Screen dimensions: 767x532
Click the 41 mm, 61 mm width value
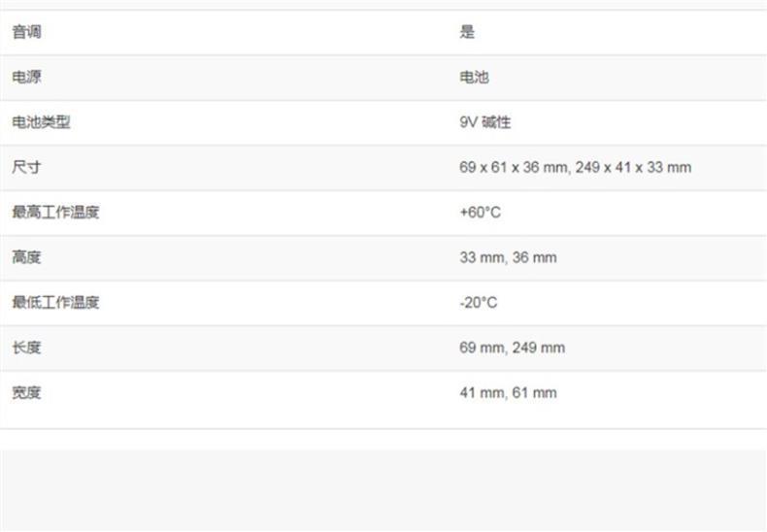pyautogui.click(x=508, y=392)
